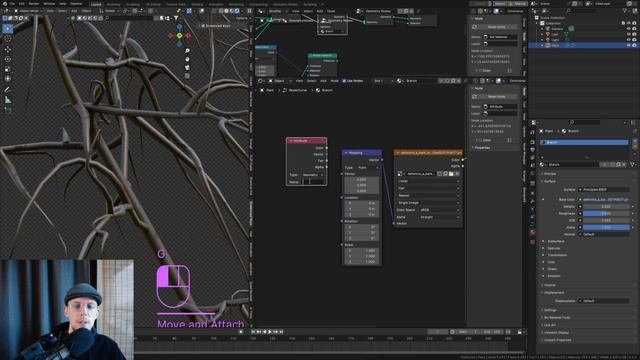Open Repeat extension dropdown on texture node
640x360 pixels.
(428, 196)
